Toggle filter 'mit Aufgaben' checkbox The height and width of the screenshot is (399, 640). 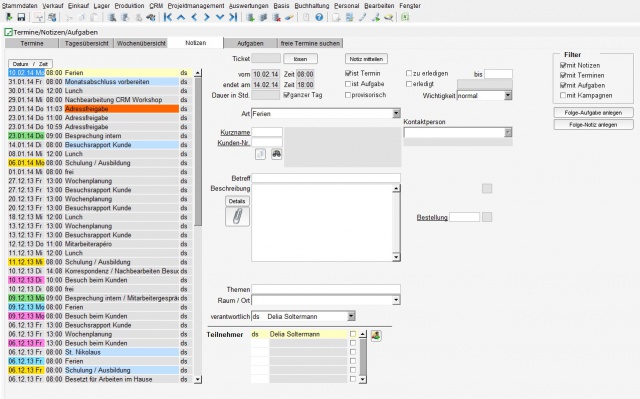[563, 85]
